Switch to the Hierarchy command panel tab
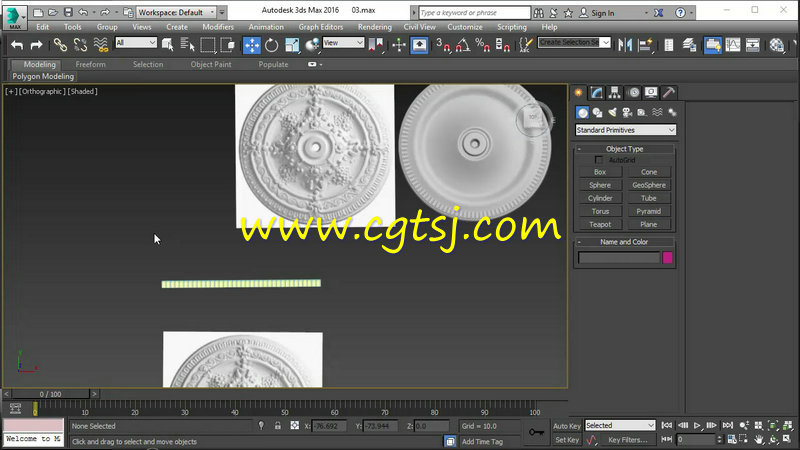The width and height of the screenshot is (800, 450). (614, 92)
